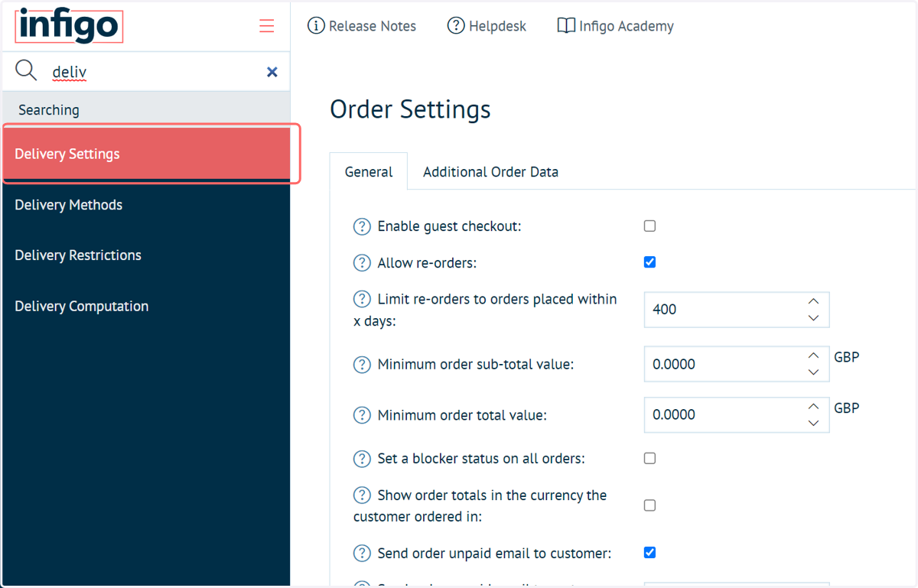
Task: Open Delivery Computation in the sidebar
Action: tap(146, 307)
